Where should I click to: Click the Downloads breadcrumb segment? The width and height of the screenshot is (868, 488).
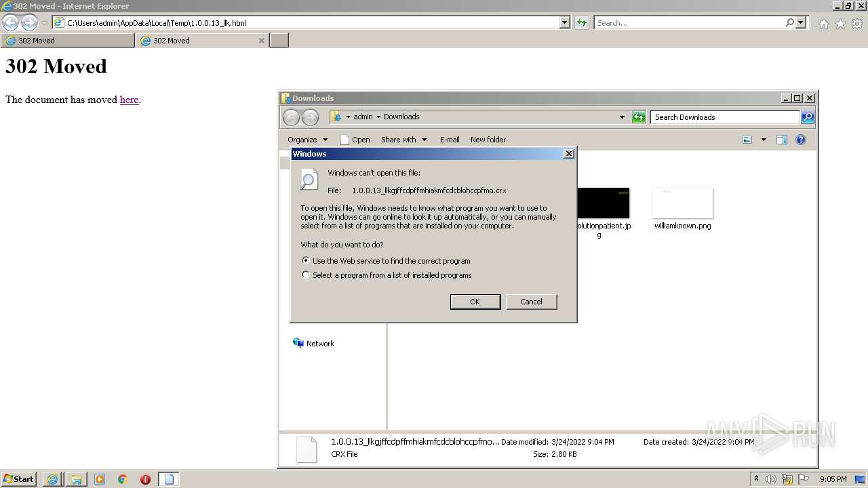click(401, 117)
